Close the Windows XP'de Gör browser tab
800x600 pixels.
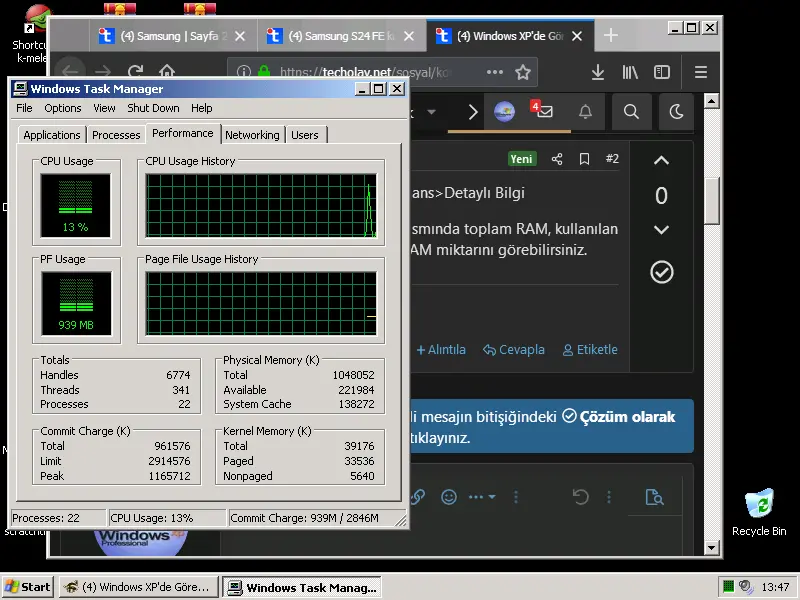pos(577,36)
